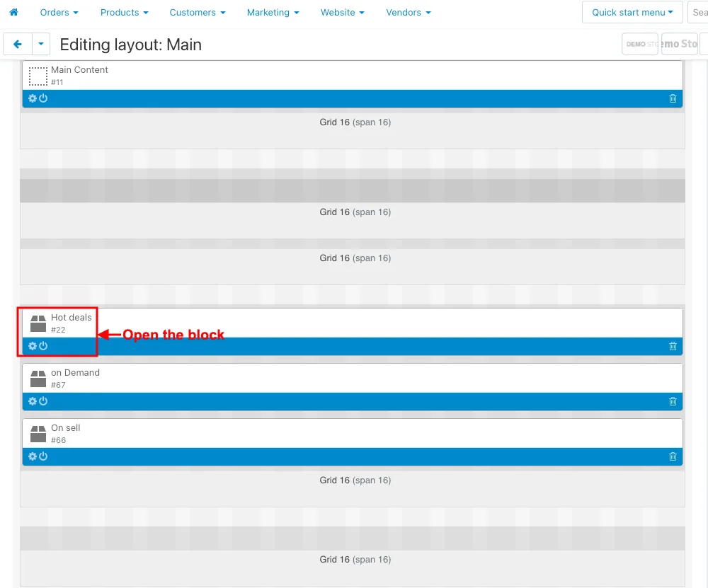Open the Marketing menu
The image size is (708, 588).
273,12
